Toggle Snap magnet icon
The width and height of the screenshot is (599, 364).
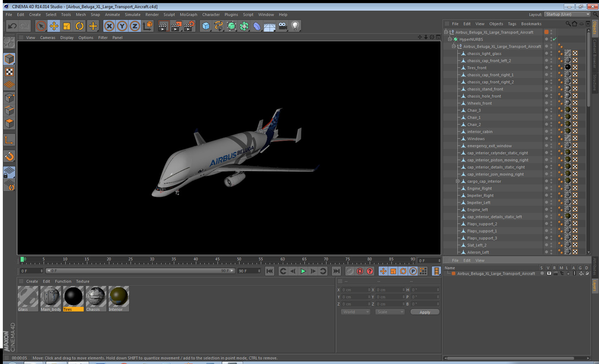pos(9,156)
